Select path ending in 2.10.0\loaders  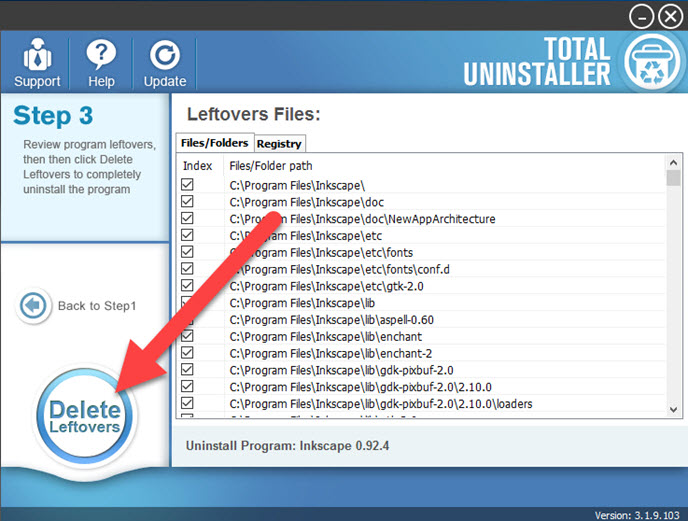tap(381, 404)
